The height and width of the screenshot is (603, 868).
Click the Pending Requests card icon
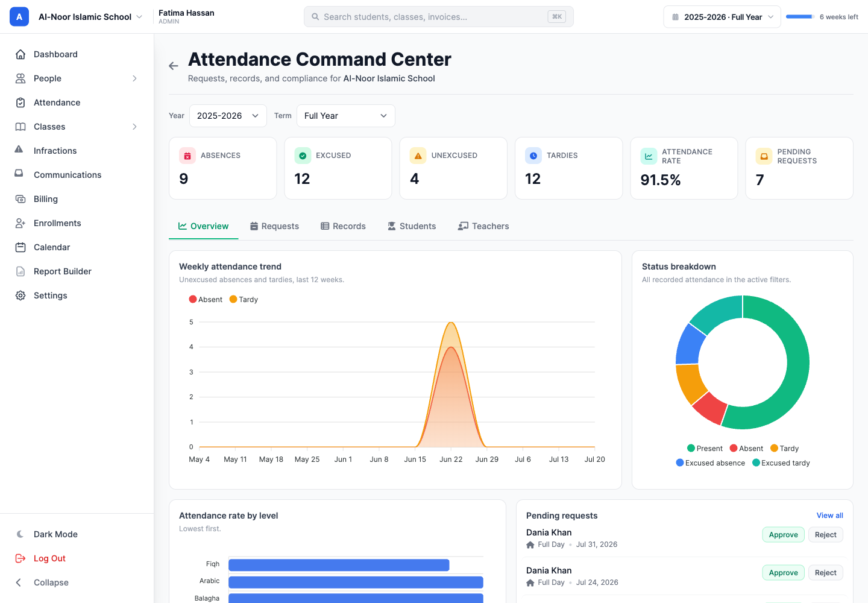764,156
